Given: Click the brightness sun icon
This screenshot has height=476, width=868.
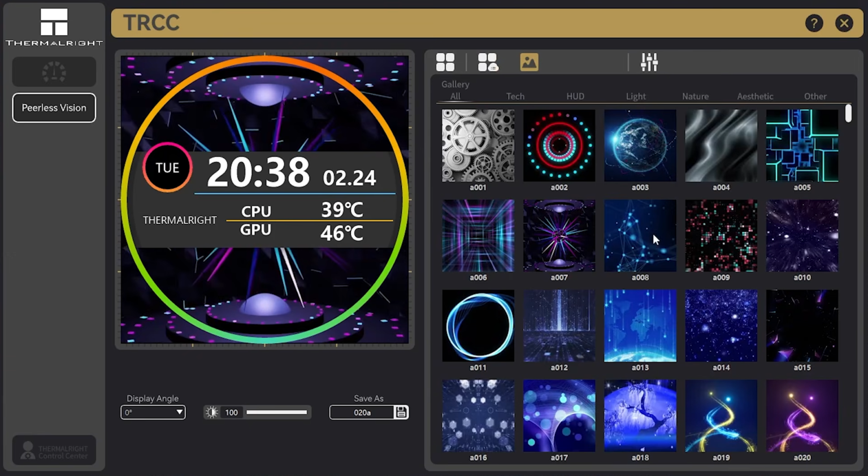Looking at the screenshot, I should (212, 412).
